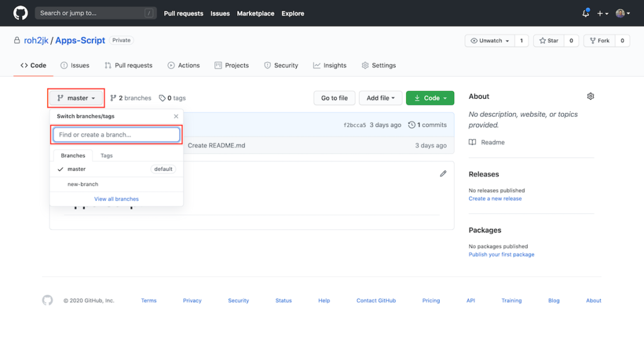Open the plus create-new menu
The height and width of the screenshot is (357, 644).
[x=602, y=14]
